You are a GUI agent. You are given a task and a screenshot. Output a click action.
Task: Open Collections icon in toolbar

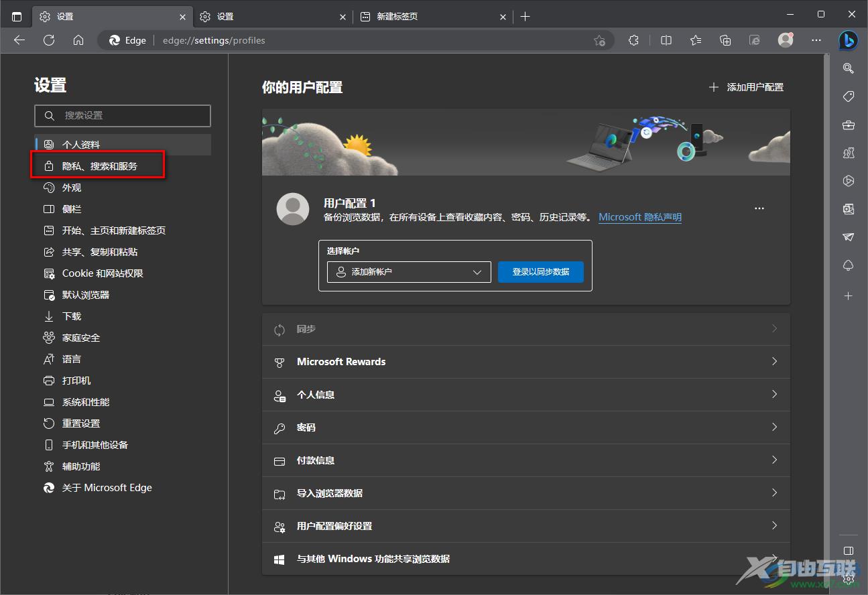coord(725,40)
